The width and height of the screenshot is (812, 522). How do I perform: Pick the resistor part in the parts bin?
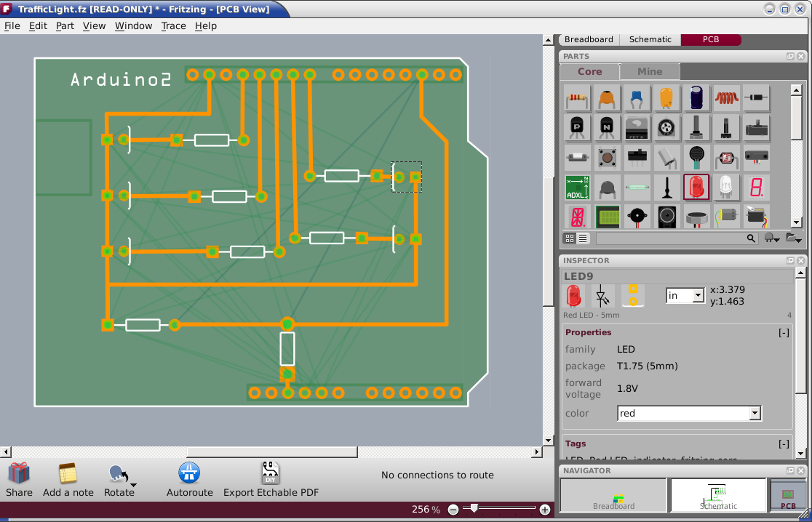click(577, 98)
